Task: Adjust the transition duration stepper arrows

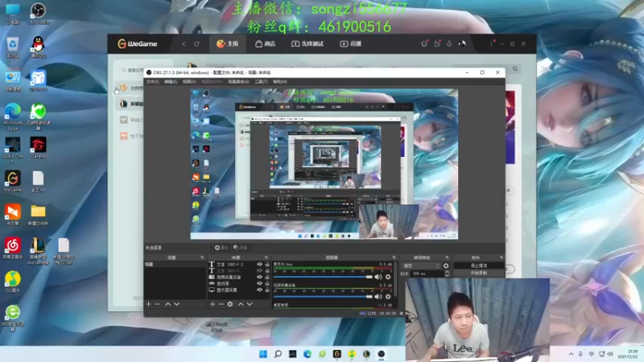Action: coord(448,274)
